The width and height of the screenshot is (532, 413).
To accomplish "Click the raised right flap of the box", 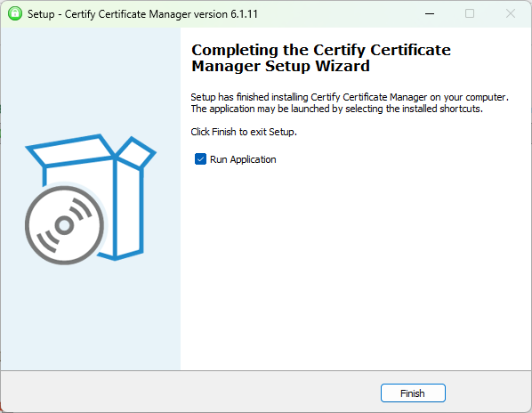I will [136, 153].
